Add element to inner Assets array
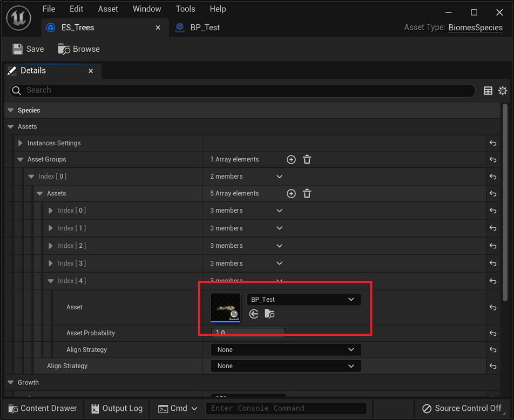 click(x=291, y=194)
